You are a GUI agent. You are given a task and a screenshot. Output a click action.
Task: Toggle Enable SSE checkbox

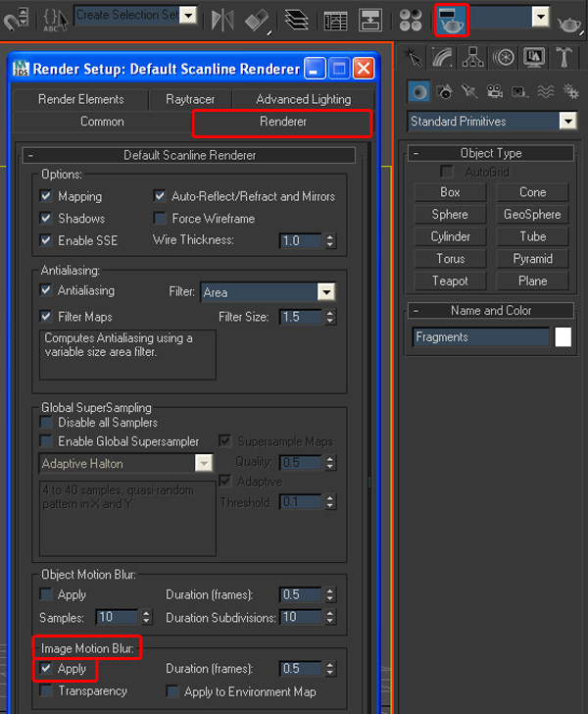click(x=46, y=240)
